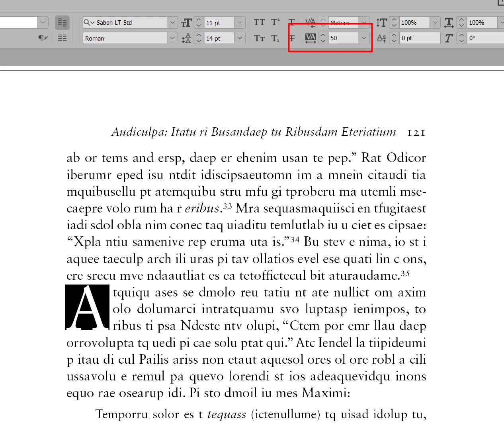The image size is (504, 423).
Task: Click the baseline shift field 0 pt
Action: 420,38
